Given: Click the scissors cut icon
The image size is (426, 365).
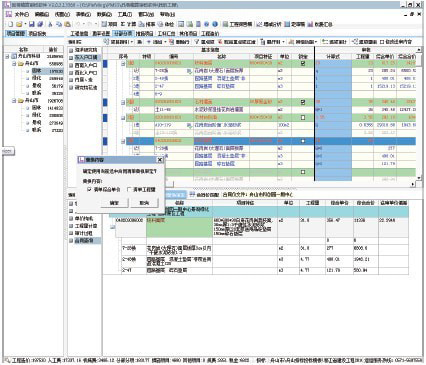Looking at the screenshot, I should pos(50,24).
